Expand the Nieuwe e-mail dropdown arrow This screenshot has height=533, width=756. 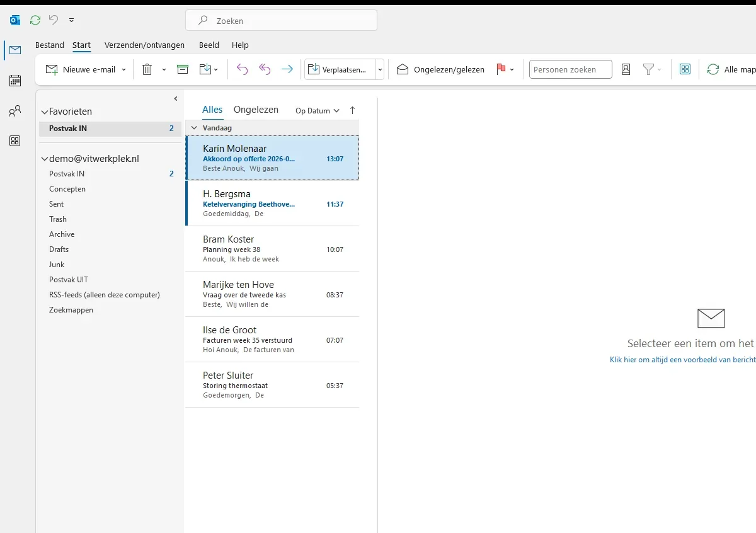coord(123,69)
